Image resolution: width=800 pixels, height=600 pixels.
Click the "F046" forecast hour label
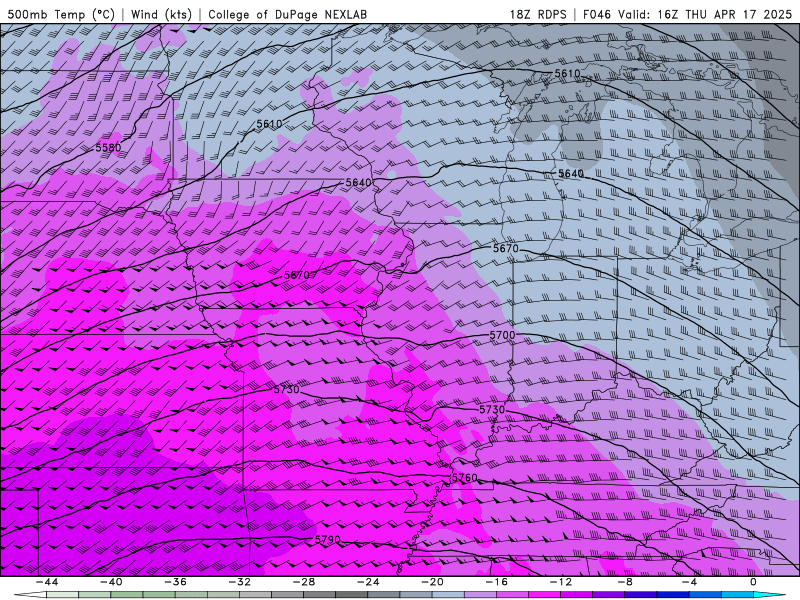tap(597, 15)
